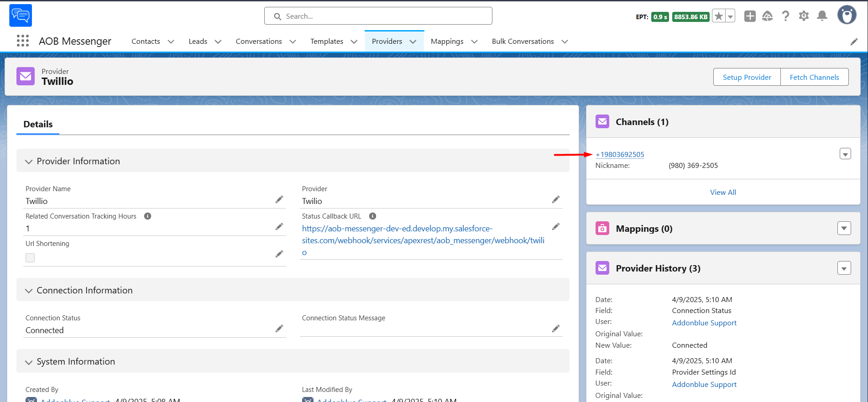Open the Leads tab dropdown chevron
The height and width of the screenshot is (402, 868).
click(218, 42)
